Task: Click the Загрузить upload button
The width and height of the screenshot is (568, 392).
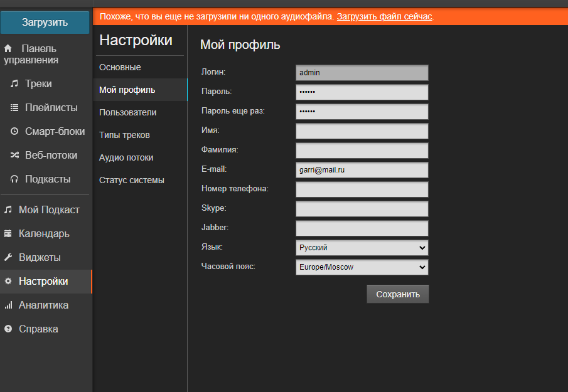Action: point(45,23)
